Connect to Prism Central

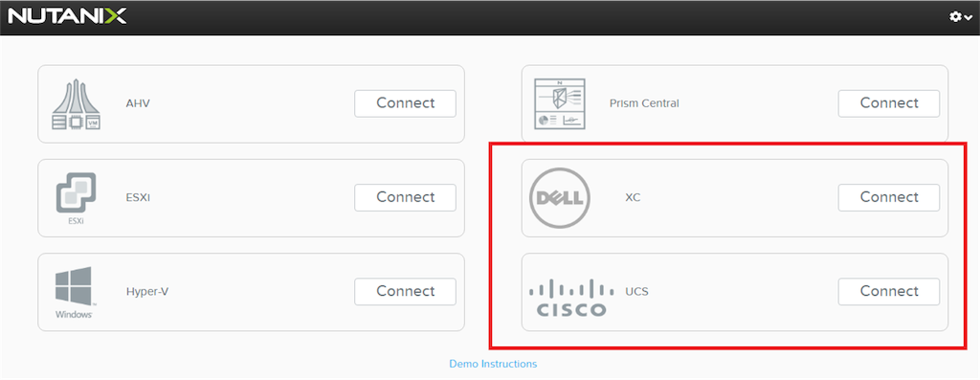889,103
